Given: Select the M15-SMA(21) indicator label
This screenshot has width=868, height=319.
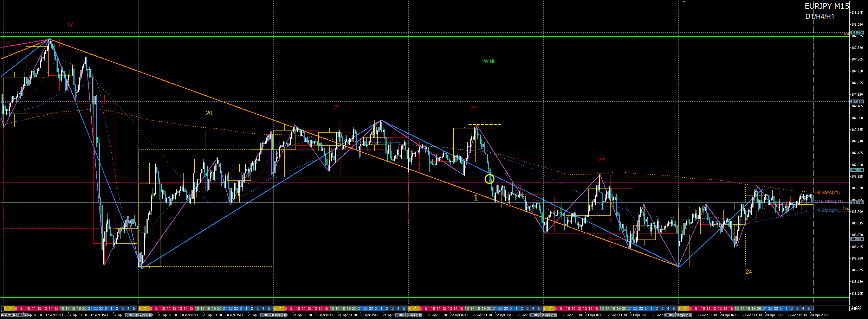Looking at the screenshot, I should pos(828,202).
